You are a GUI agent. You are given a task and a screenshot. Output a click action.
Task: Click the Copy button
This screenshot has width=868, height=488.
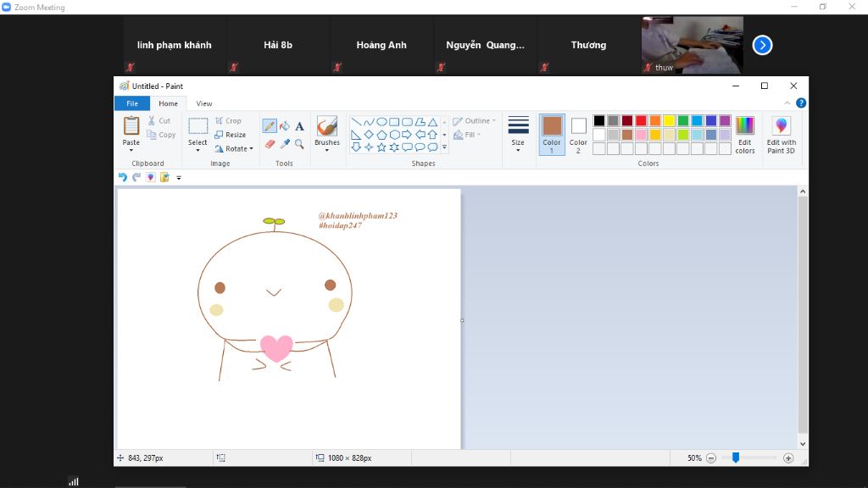coord(161,135)
